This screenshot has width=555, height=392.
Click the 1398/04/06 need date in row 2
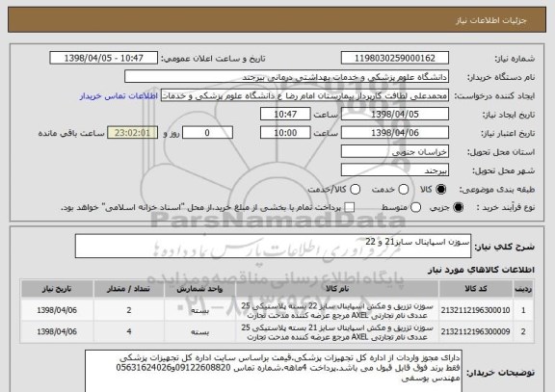[57, 332]
